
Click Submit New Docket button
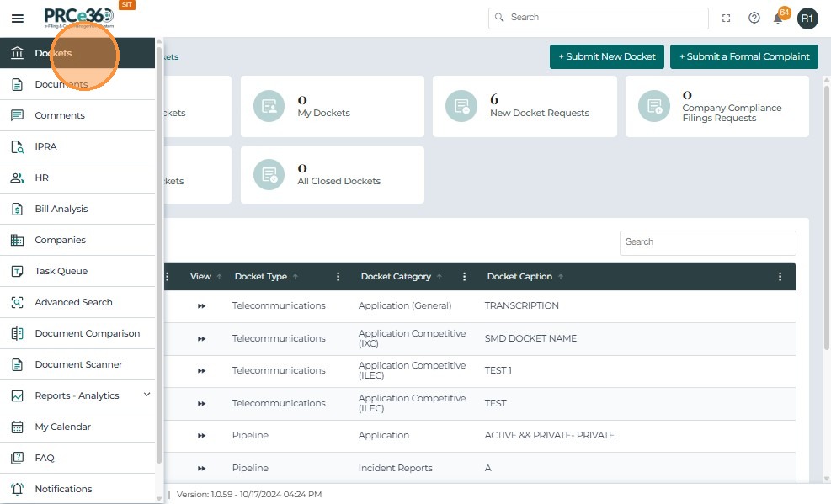pos(606,56)
